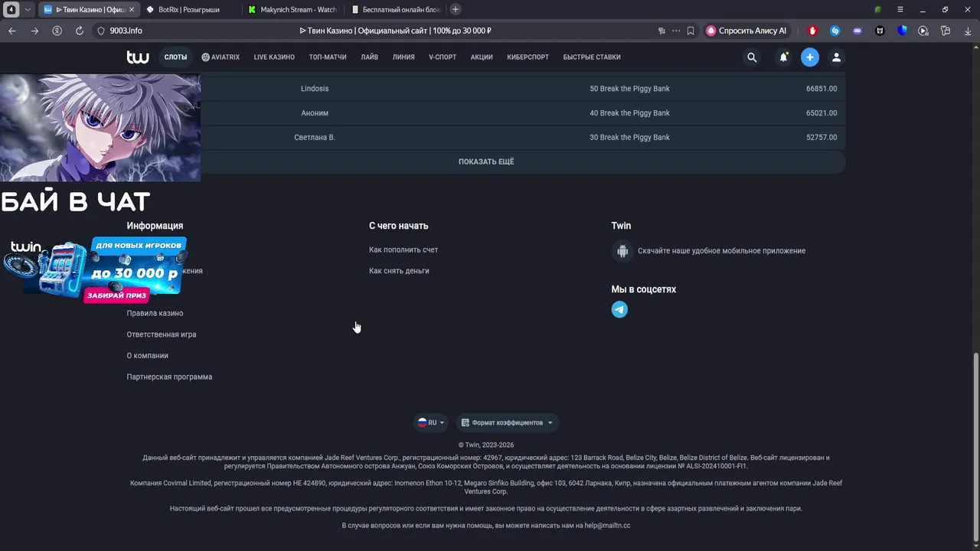Click the media playback extension icon
This screenshot has height=551, width=980.
[923, 31]
